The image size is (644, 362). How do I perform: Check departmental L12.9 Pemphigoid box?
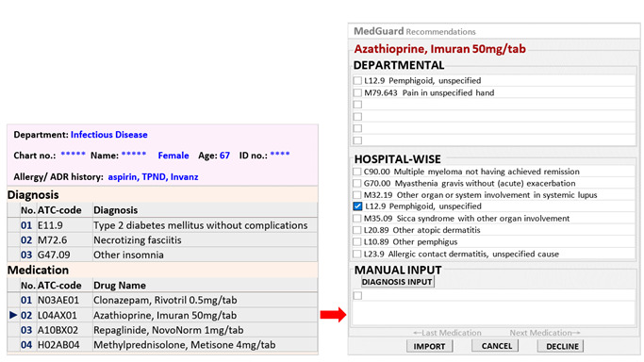click(357, 80)
